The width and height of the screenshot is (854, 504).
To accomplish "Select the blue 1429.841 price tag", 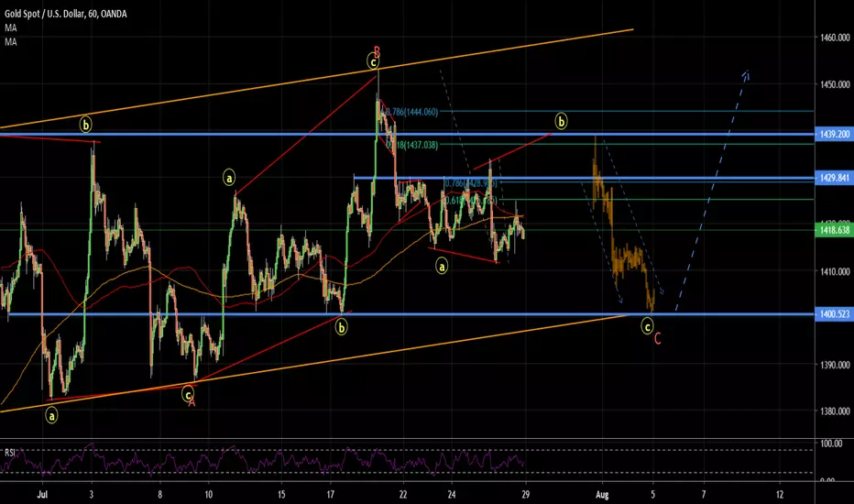I will click(x=833, y=178).
